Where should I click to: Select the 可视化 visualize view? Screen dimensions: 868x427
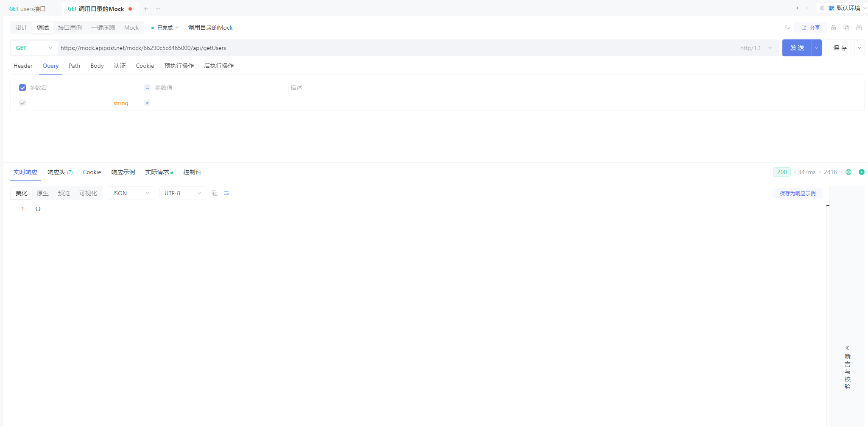pyautogui.click(x=88, y=193)
